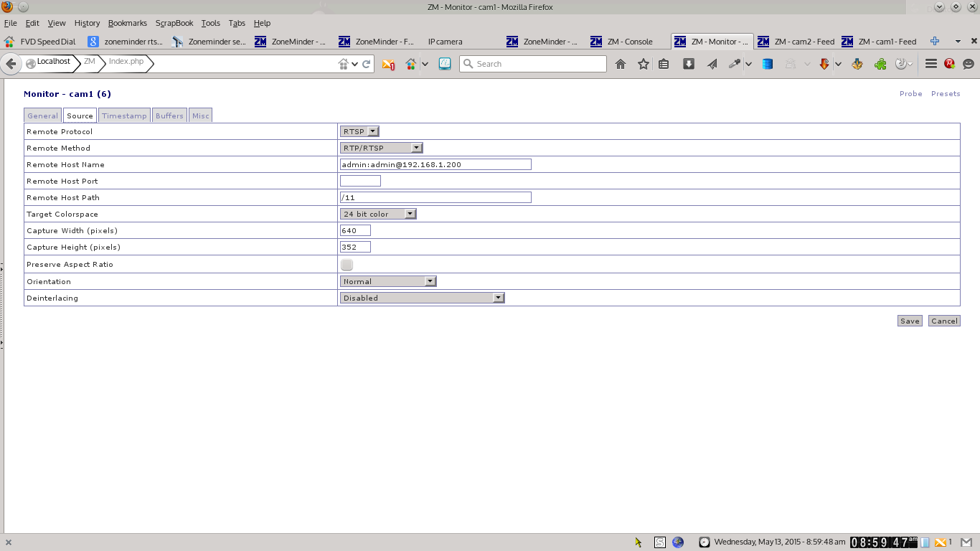Click the globe icon in the status bar

678,542
